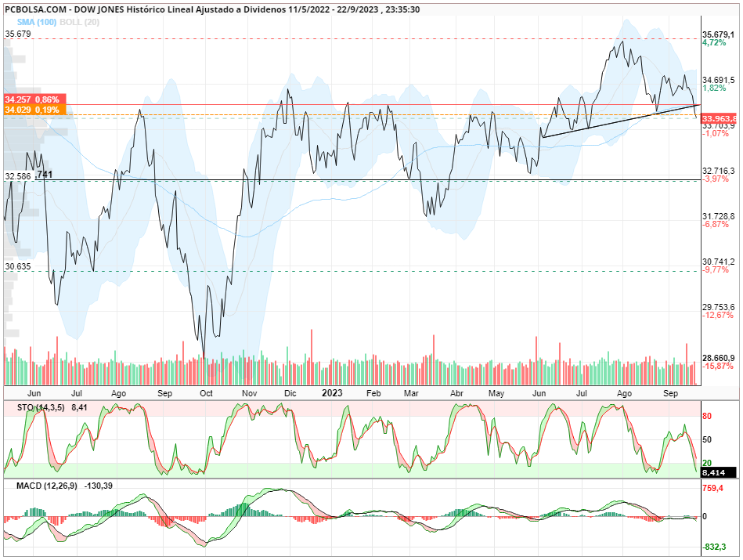Click the 35.679 resistance level label on the left
Screen dimensions: 743x560
tap(18, 34)
